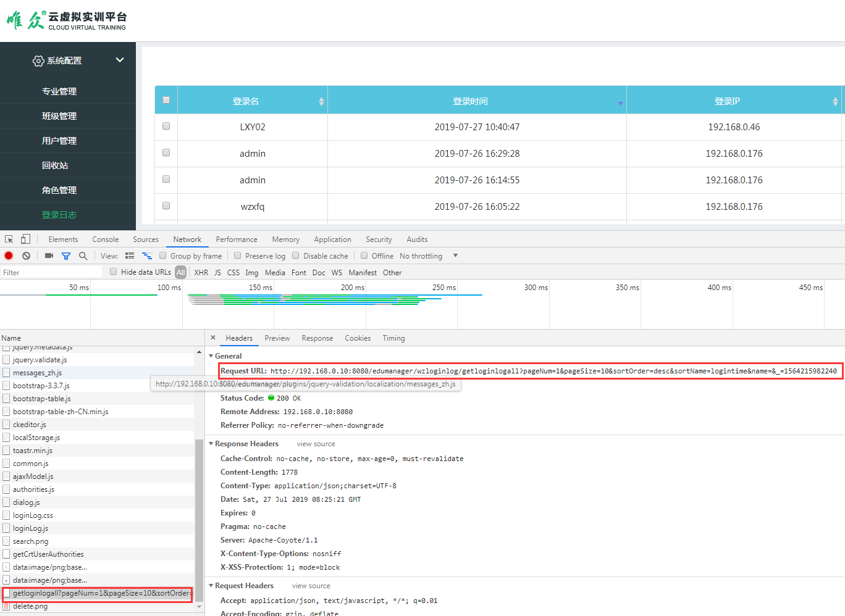The image size is (845, 616).
Task: Clear the network log
Action: click(26, 256)
